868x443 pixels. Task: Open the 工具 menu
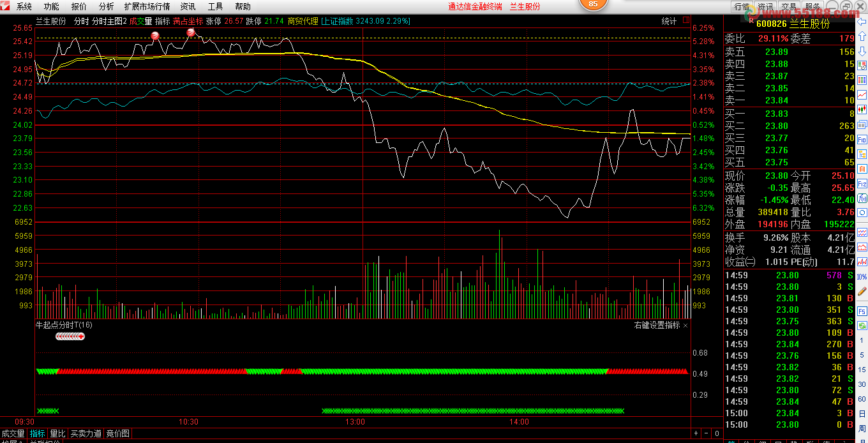coord(216,6)
